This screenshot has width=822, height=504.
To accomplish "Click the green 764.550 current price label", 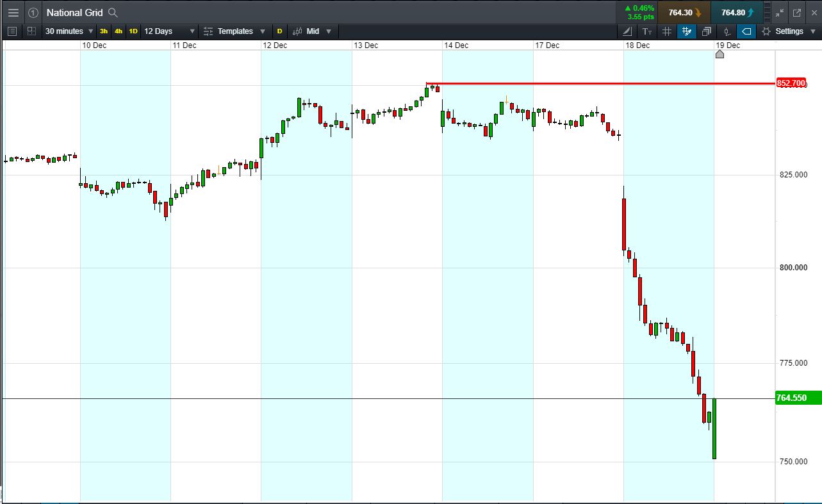I will 798,398.
